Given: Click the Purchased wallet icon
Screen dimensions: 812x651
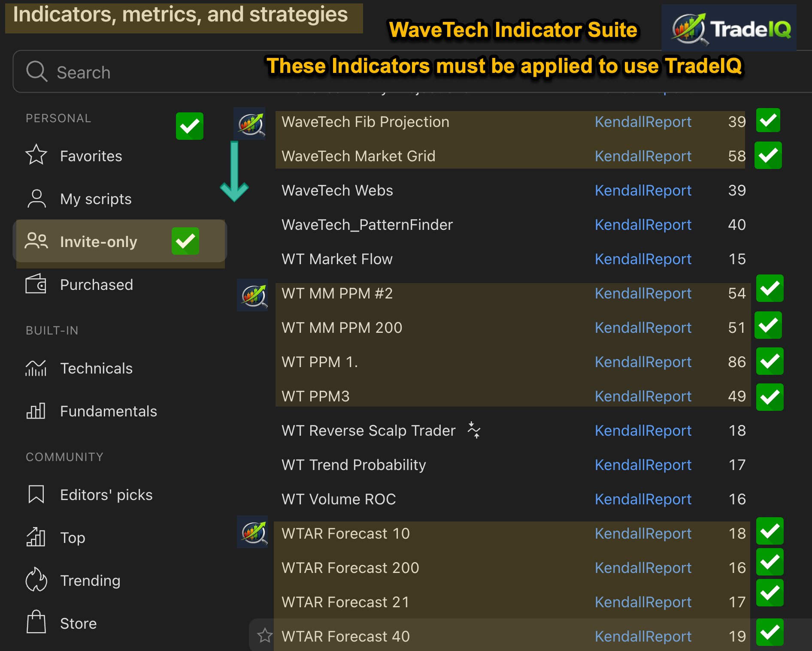Looking at the screenshot, I should (x=36, y=284).
